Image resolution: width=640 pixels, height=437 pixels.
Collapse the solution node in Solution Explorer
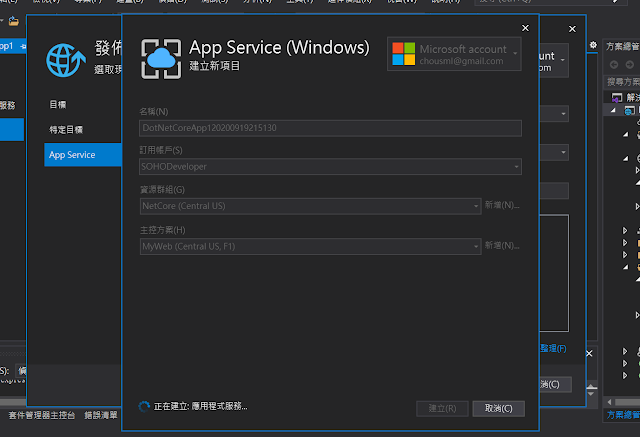click(613, 110)
